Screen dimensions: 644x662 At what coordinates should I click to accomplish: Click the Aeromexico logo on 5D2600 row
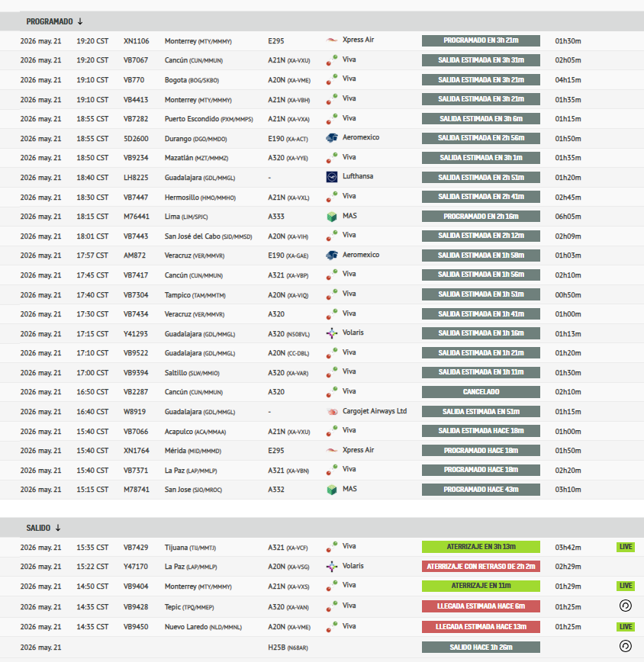pos(332,138)
